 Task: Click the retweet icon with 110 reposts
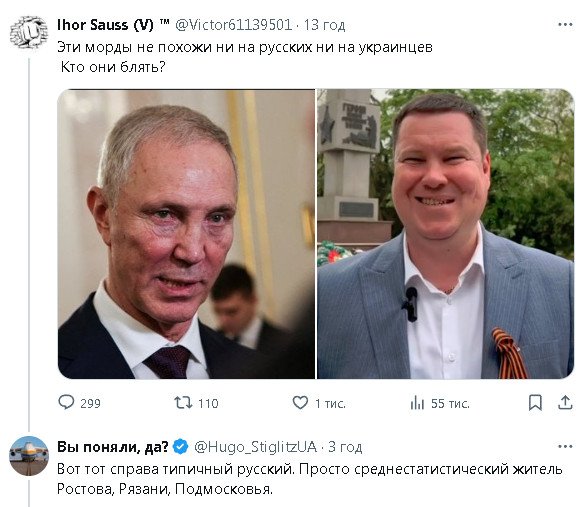click(183, 403)
